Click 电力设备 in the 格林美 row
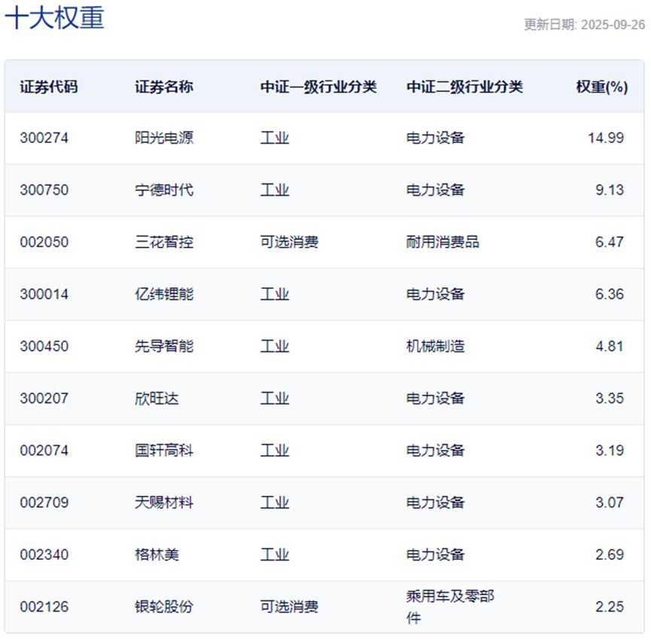This screenshot has height=644, width=651. [436, 554]
